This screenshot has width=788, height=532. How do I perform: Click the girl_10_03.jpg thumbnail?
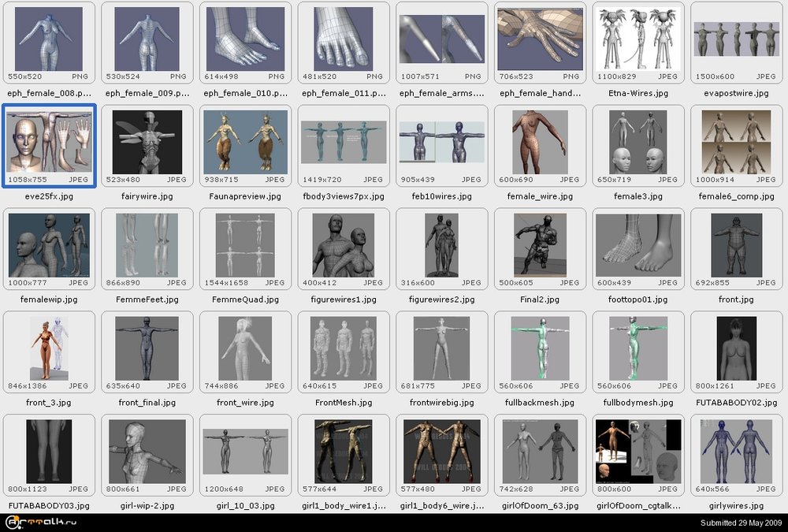click(245, 452)
